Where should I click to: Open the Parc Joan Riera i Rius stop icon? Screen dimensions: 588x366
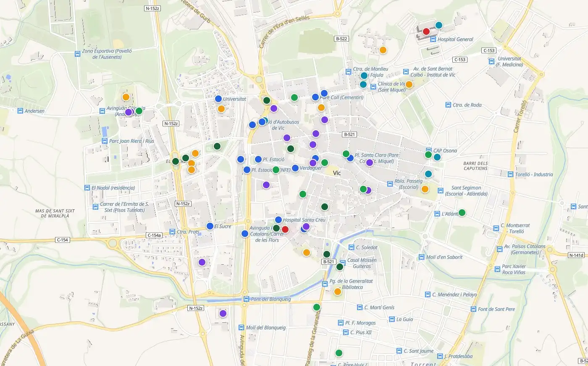pyautogui.click(x=105, y=141)
